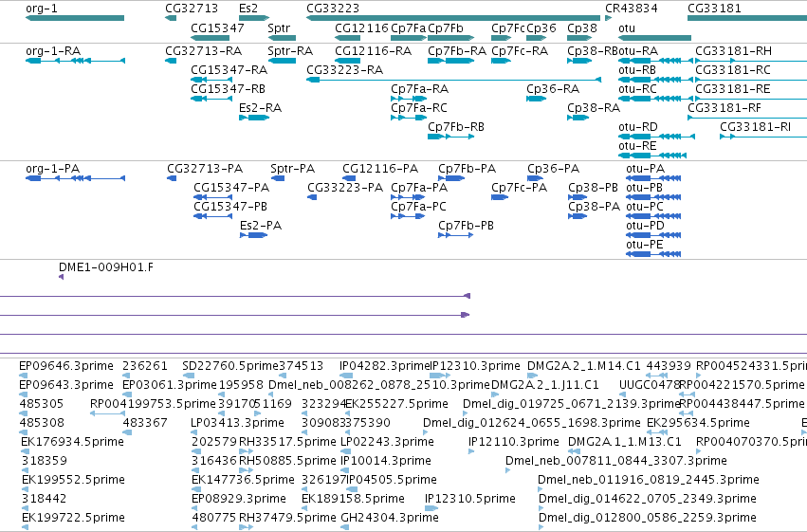Select the IP12310.5prime feature label

coord(470,500)
